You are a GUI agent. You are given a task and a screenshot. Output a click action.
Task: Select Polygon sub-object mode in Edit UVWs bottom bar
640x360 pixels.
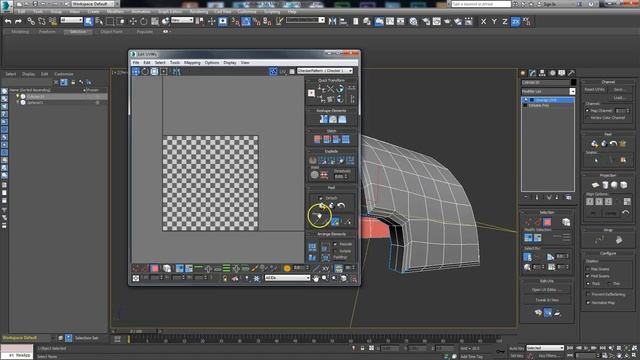click(x=155, y=268)
